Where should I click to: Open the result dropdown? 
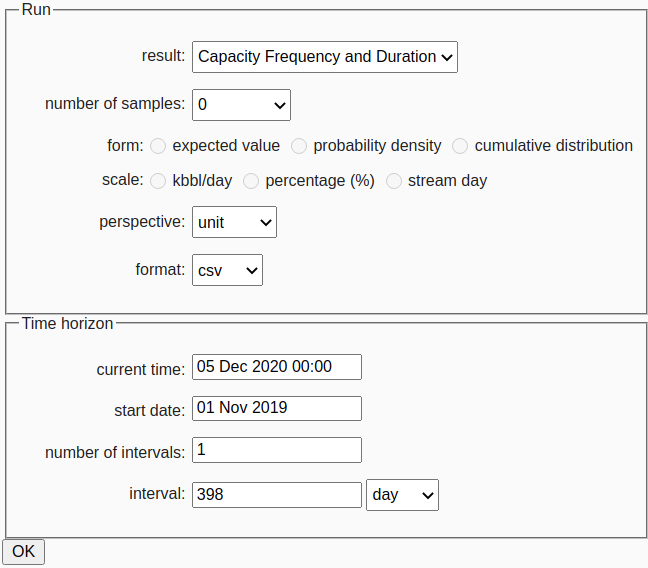click(324, 57)
